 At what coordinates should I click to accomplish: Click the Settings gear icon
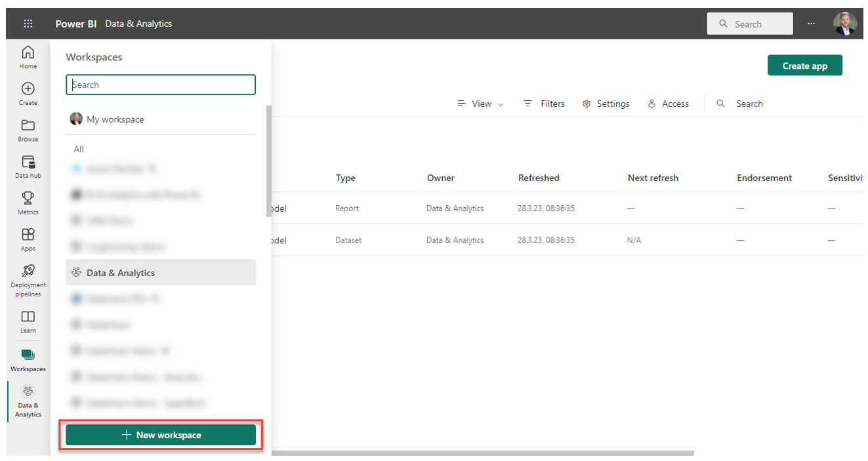pos(587,104)
